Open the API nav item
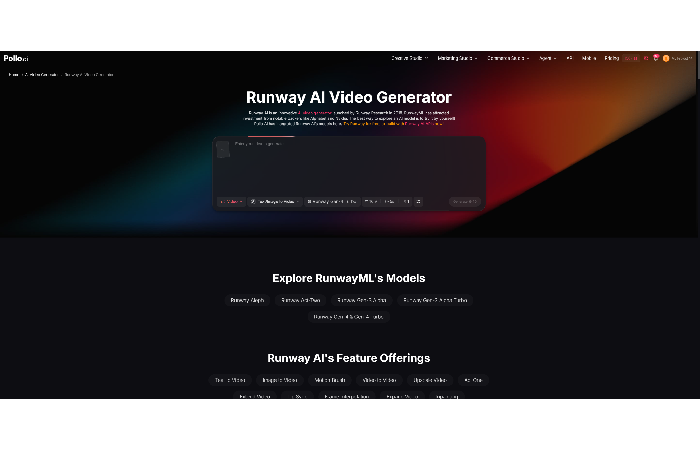Screen dimensions: 700x450 click(569, 58)
